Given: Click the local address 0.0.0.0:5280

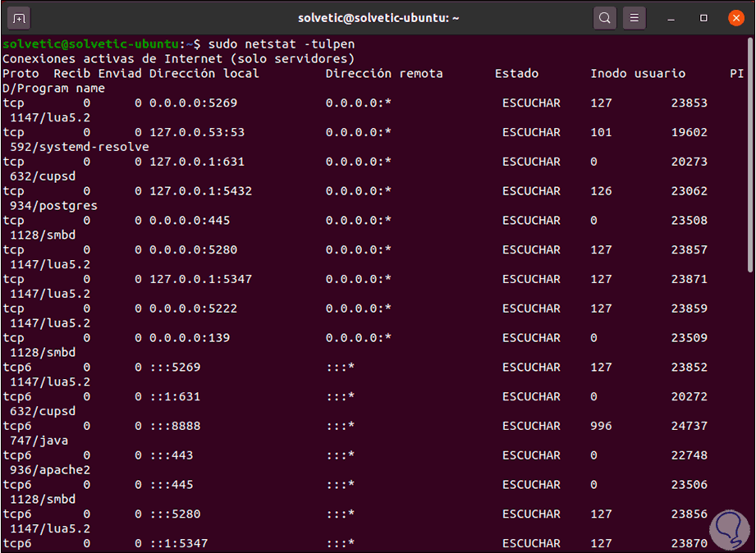Looking at the screenshot, I should click(194, 250).
